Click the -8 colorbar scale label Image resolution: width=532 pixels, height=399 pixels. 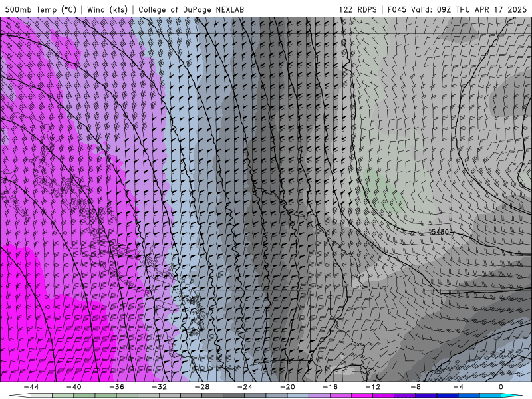pyautogui.click(x=416, y=387)
